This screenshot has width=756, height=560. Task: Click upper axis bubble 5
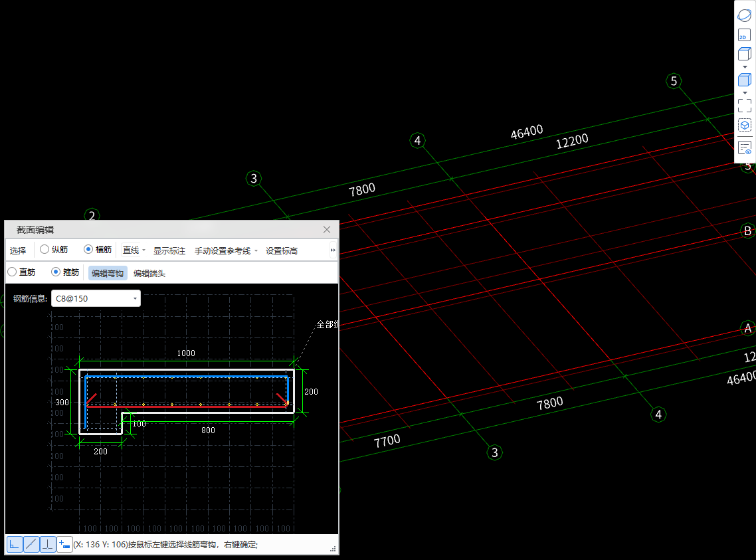(674, 81)
